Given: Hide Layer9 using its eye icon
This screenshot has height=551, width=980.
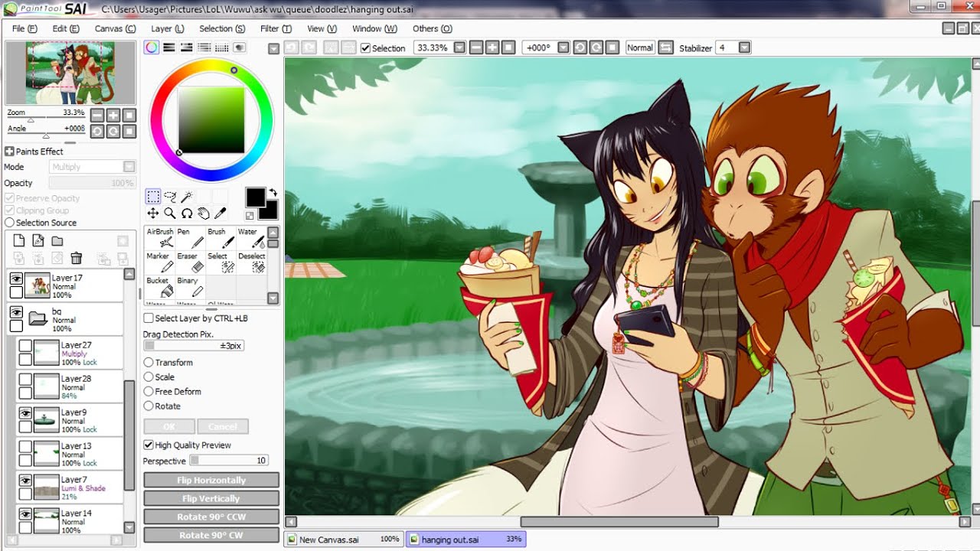Looking at the screenshot, I should (x=25, y=412).
